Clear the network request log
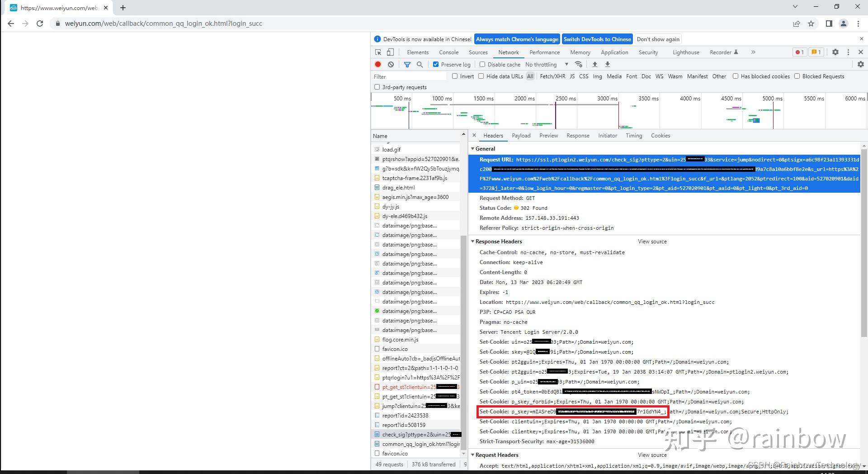868x474 pixels. coord(391,64)
